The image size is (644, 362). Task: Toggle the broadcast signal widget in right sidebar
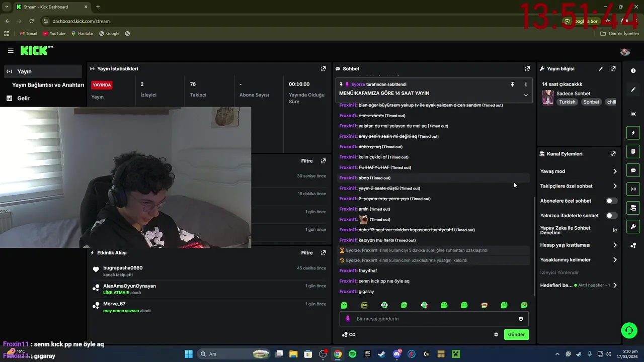pyautogui.click(x=633, y=189)
